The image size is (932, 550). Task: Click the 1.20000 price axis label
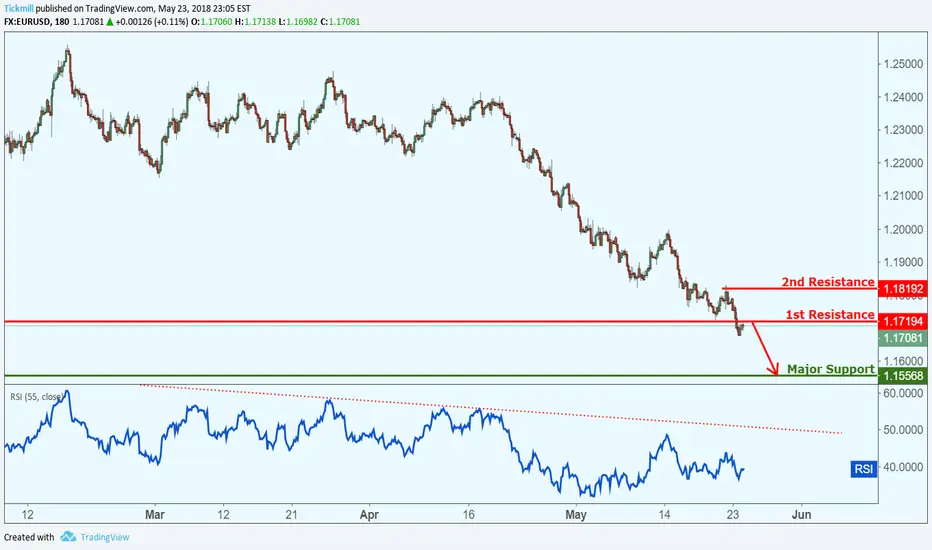(x=903, y=230)
